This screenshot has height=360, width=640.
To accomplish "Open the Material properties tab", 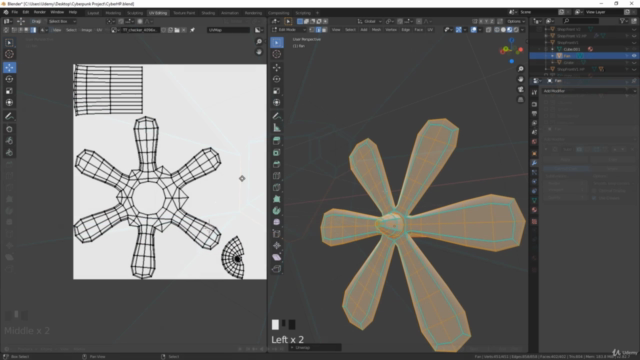I will click(534, 210).
